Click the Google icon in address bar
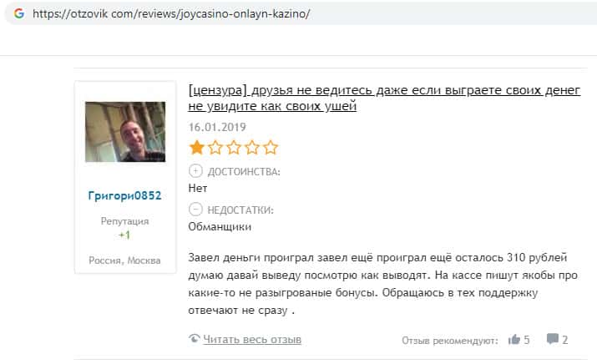The width and height of the screenshot is (597, 364). pyautogui.click(x=19, y=13)
